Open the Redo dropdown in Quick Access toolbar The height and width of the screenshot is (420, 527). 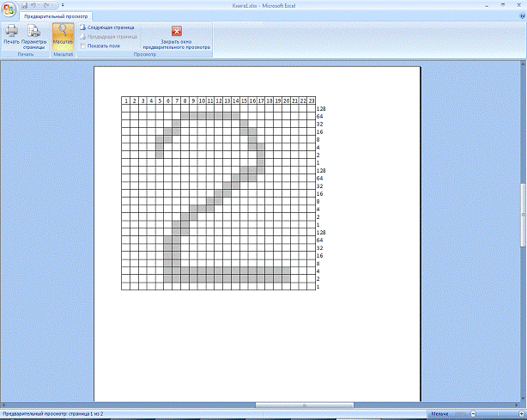(x=52, y=5)
